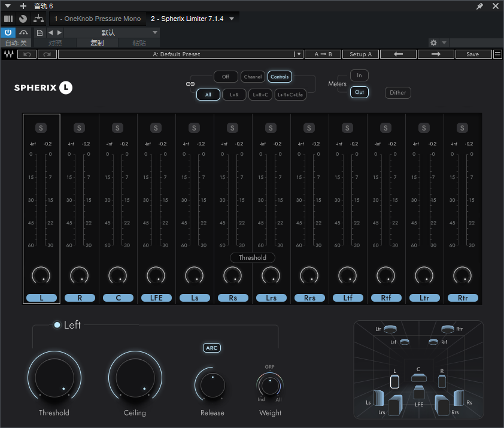Image resolution: width=504 pixels, height=428 pixels.
Task: Solo the Rs channel
Action: point(232,128)
